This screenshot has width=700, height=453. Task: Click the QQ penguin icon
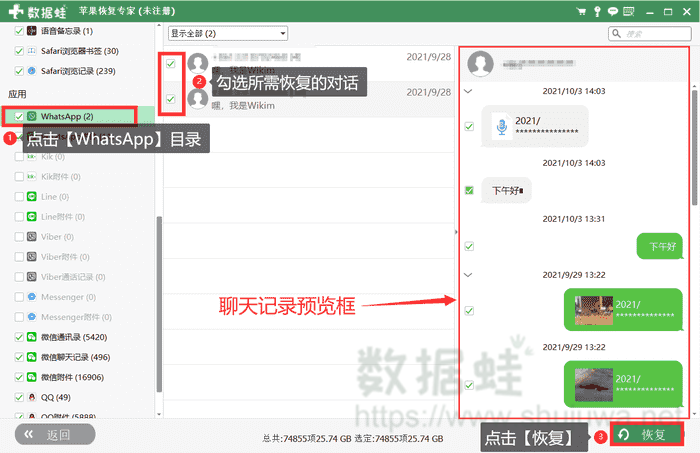(x=33, y=396)
